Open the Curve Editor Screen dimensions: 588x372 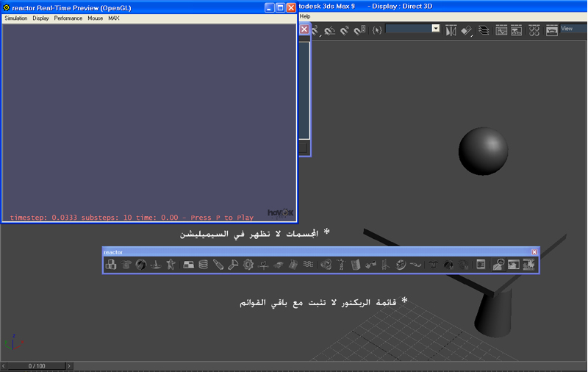point(501,30)
